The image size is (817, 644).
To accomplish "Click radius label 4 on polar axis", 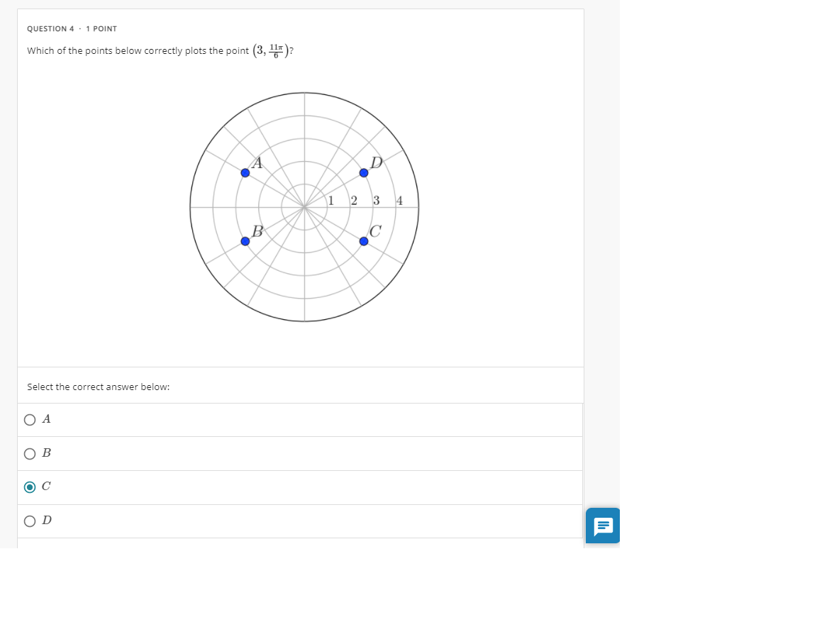I will click(399, 201).
